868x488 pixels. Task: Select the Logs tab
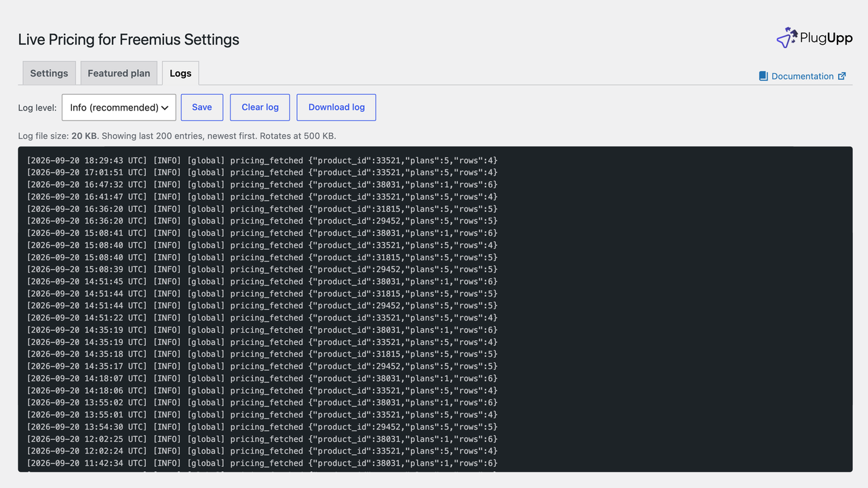[x=180, y=73]
